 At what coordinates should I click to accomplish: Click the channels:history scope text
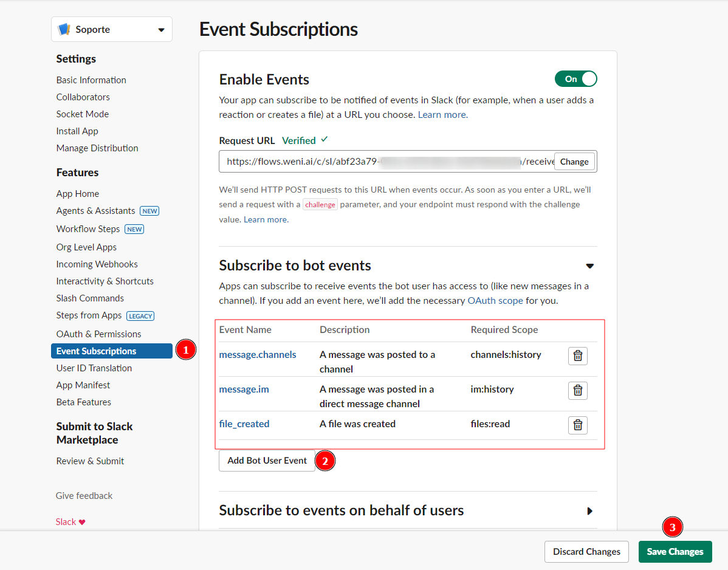(x=506, y=355)
